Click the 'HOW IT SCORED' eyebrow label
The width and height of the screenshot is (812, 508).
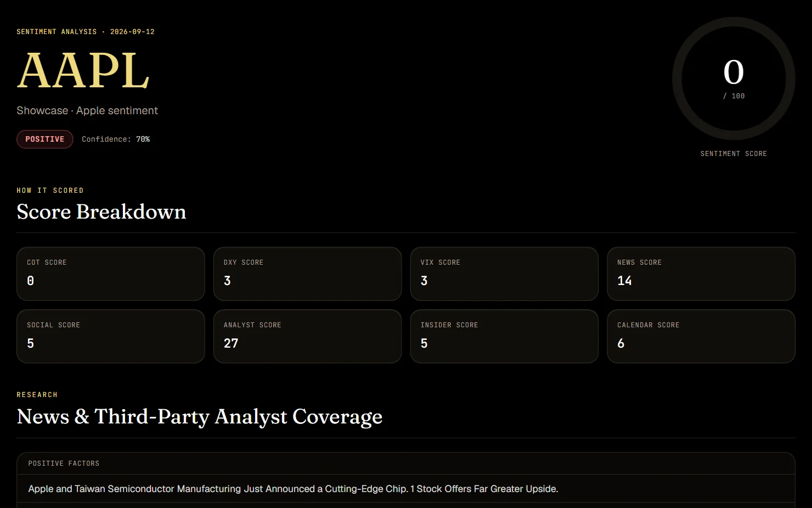50,191
